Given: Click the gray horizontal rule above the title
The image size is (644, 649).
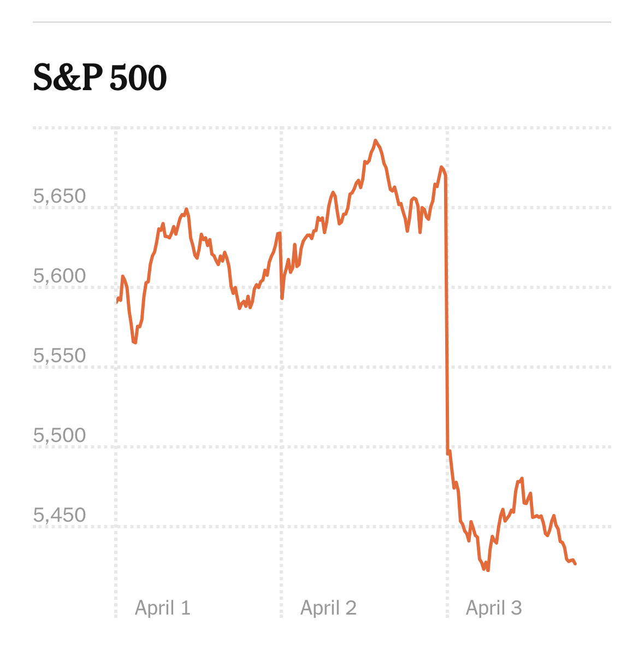Looking at the screenshot, I should pos(322,22).
